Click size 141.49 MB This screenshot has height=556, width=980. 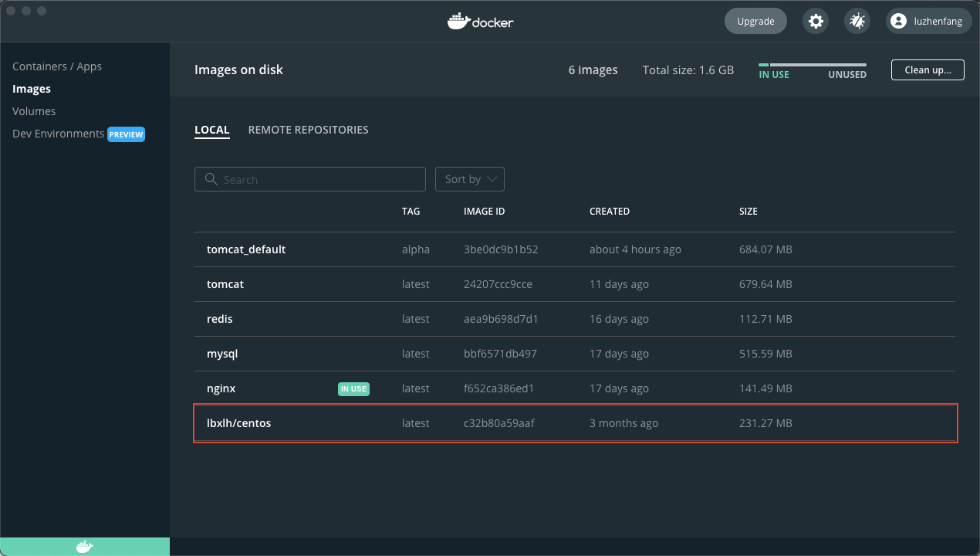pyautogui.click(x=765, y=388)
